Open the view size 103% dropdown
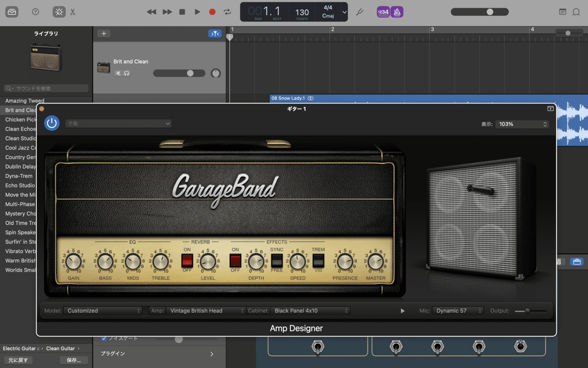588x368 pixels. [x=522, y=124]
